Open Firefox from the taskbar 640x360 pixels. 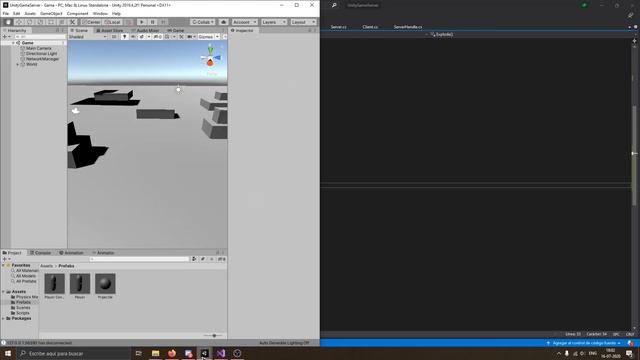[172, 353]
